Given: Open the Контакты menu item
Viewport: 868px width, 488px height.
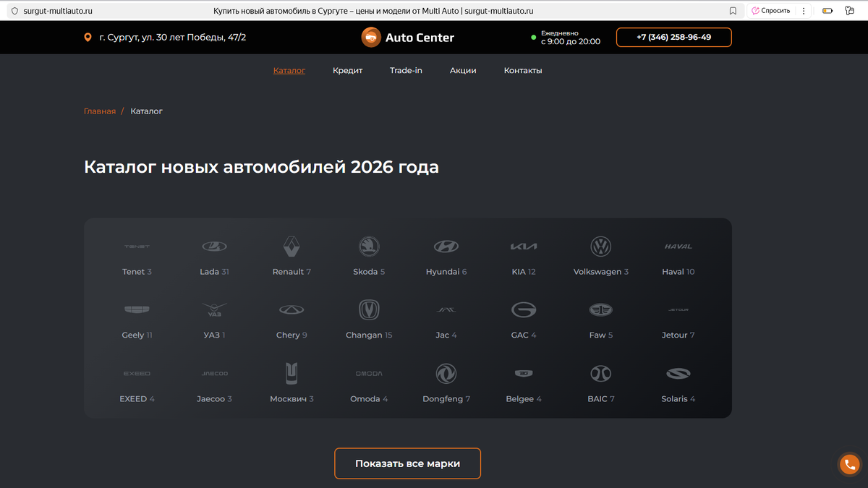Looking at the screenshot, I should coord(523,70).
